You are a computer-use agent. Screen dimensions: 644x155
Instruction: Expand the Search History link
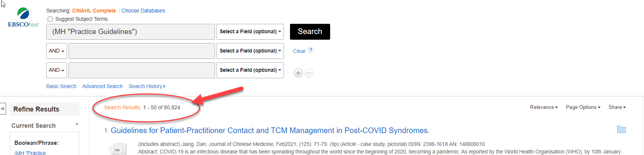tap(147, 86)
